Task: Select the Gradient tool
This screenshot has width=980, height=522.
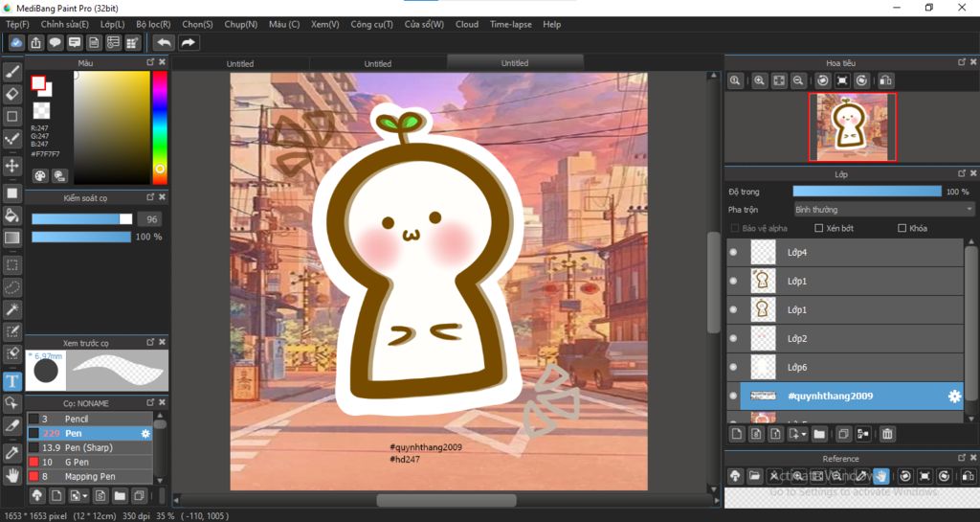Action: pyautogui.click(x=11, y=238)
